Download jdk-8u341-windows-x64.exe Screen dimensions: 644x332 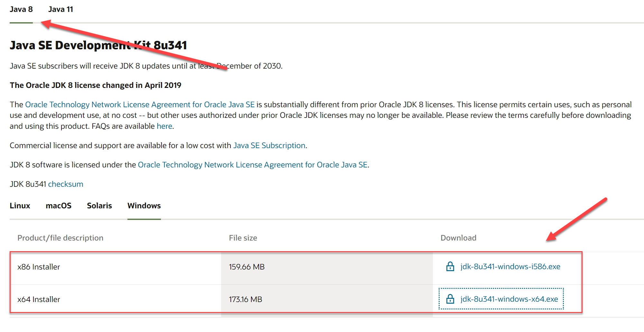509,299
